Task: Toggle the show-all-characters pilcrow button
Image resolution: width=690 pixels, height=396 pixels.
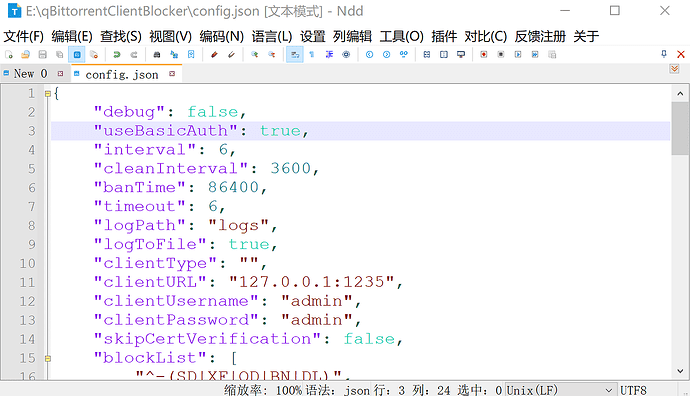Action: pyautogui.click(x=312, y=55)
